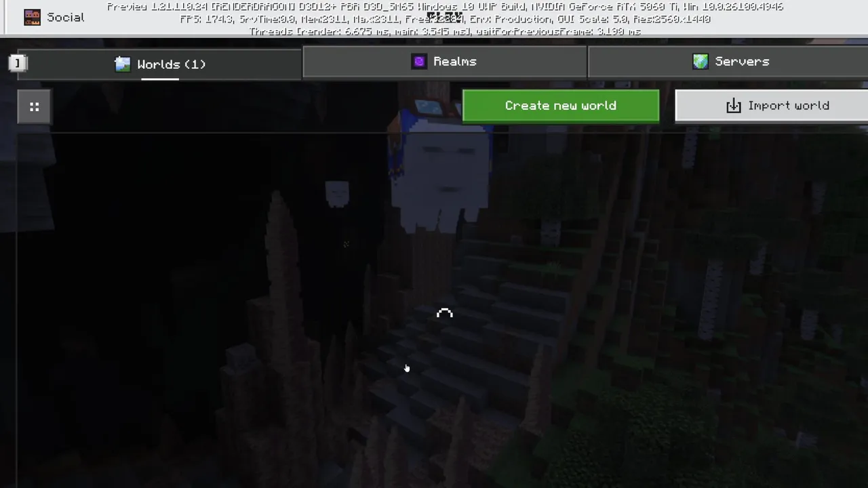The width and height of the screenshot is (868, 488).
Task: Open the Social button at top left
Action: [x=53, y=17]
